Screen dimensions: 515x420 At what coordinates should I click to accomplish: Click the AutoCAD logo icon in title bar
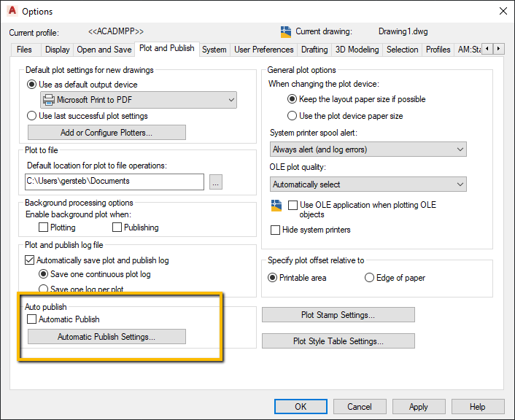pyautogui.click(x=12, y=11)
